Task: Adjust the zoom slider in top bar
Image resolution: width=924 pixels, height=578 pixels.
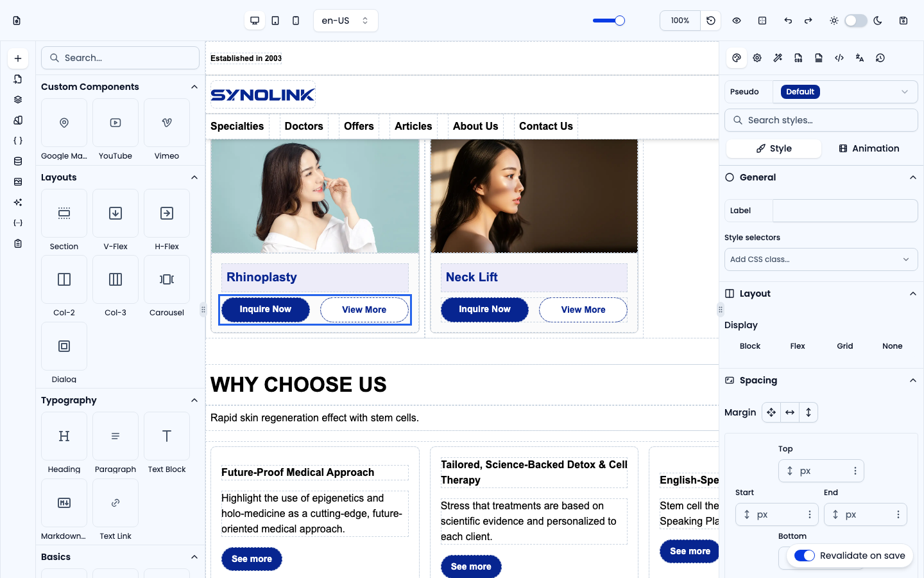Action: pos(609,21)
